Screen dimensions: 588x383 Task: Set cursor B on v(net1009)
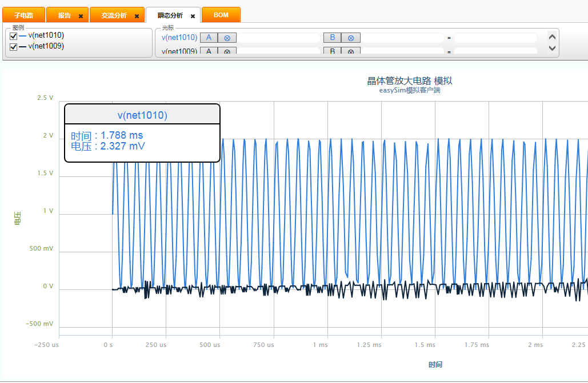coord(332,51)
